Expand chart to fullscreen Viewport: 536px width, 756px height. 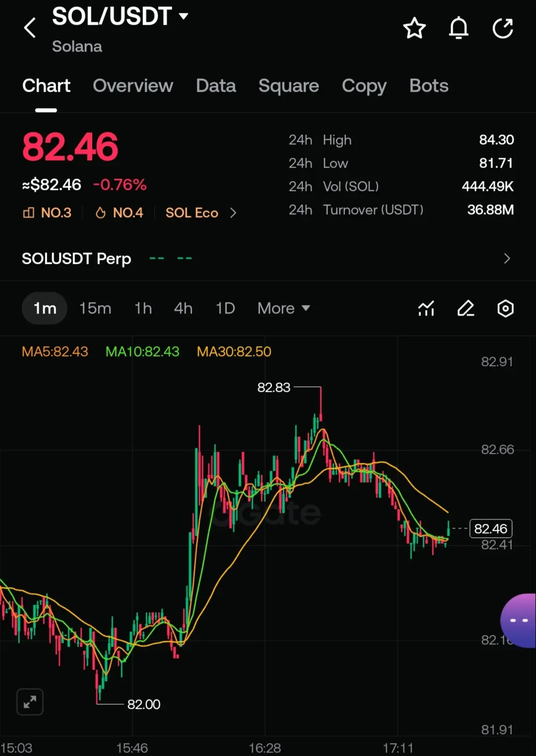click(x=30, y=702)
